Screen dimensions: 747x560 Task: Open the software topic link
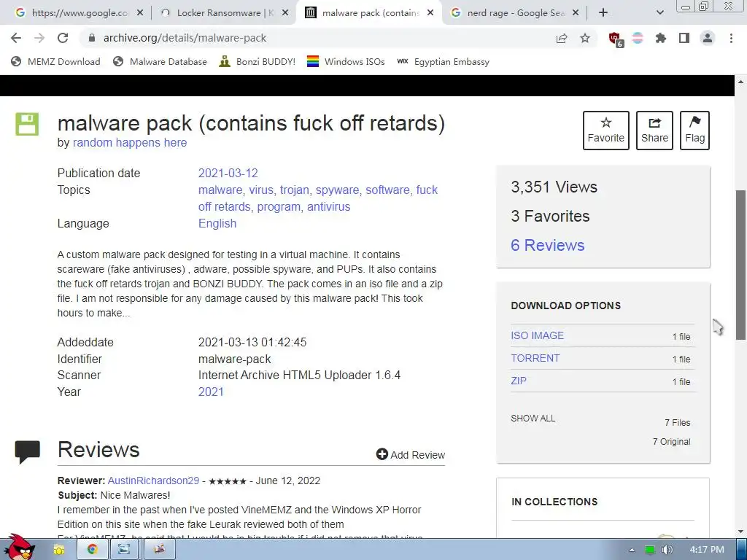pos(387,190)
